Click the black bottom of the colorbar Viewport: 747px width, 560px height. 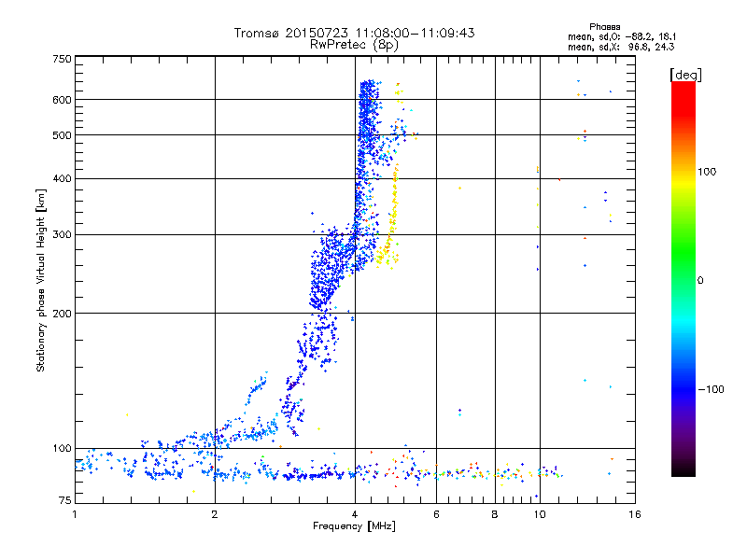point(684,469)
